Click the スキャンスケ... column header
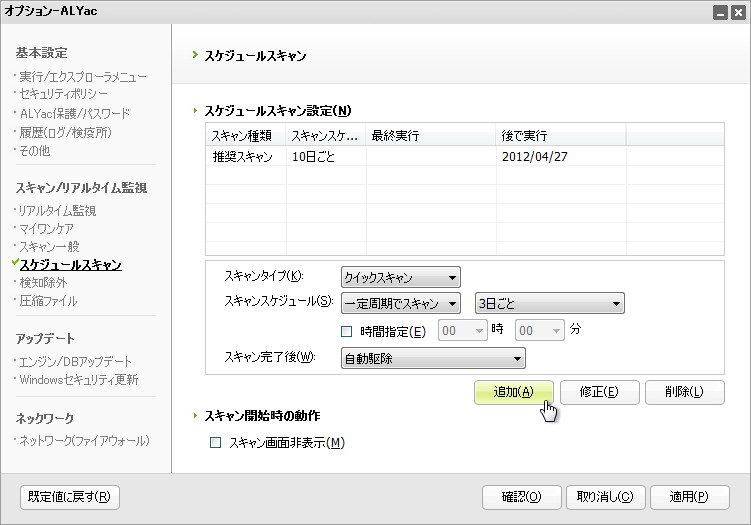This screenshot has height=525, width=751. (x=326, y=136)
